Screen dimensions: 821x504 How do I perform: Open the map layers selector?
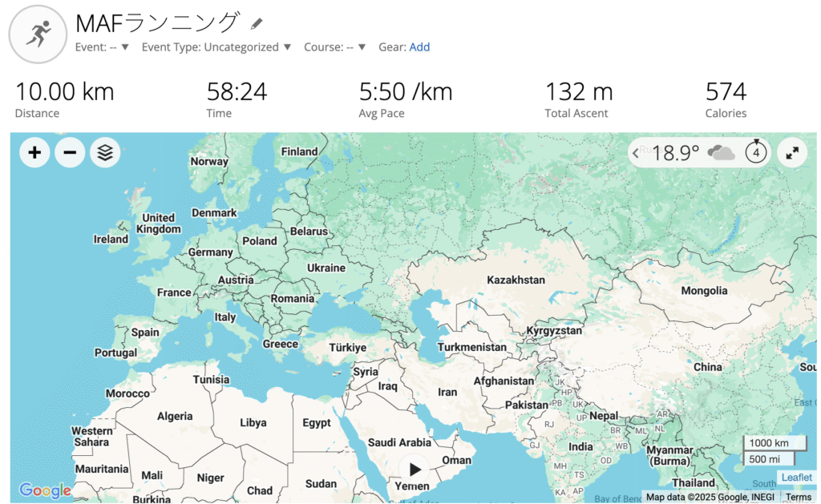pos(105,153)
